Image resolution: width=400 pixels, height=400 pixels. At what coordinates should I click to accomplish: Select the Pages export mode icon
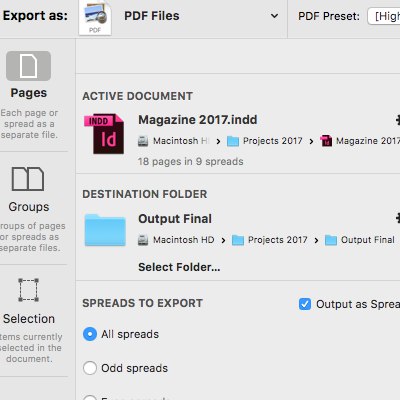point(28,66)
